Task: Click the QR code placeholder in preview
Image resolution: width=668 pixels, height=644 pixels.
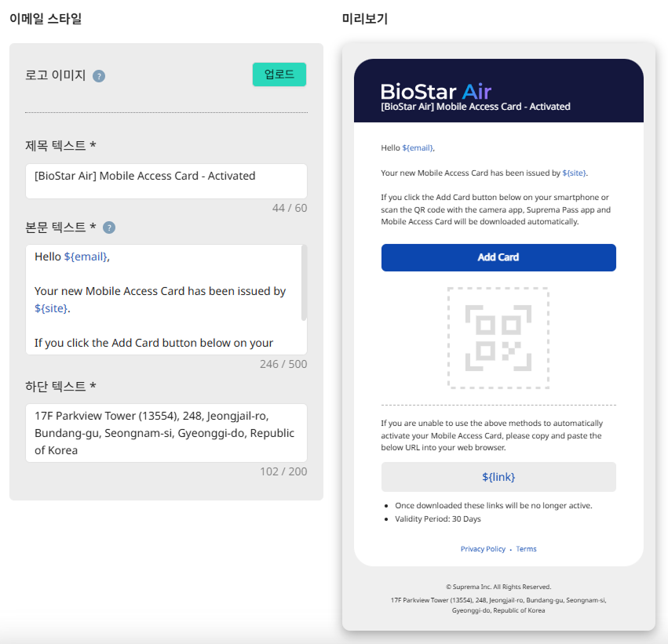Action: pos(498,338)
